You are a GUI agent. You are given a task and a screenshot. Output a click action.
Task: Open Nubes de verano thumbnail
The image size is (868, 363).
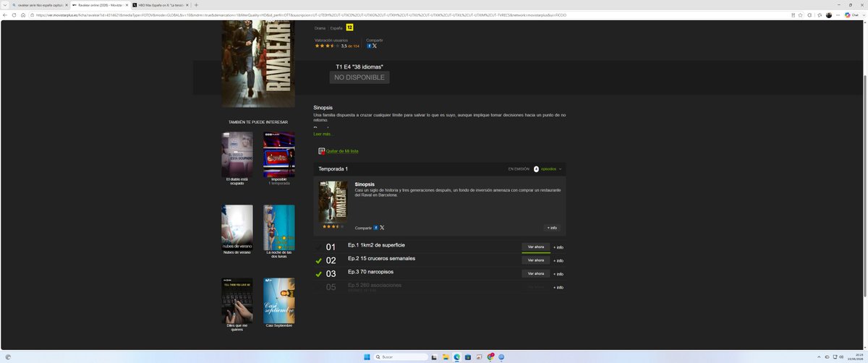pos(237,228)
